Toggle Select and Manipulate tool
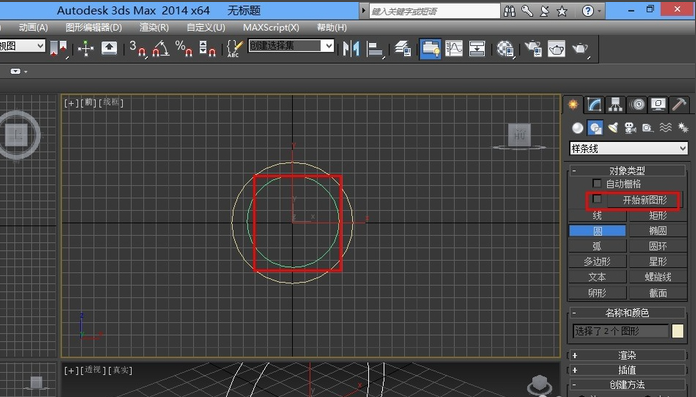 click(86, 48)
